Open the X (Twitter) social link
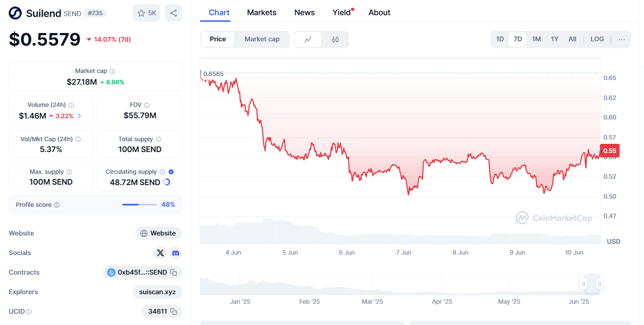Image resolution: width=644 pixels, height=325 pixels. [x=160, y=253]
